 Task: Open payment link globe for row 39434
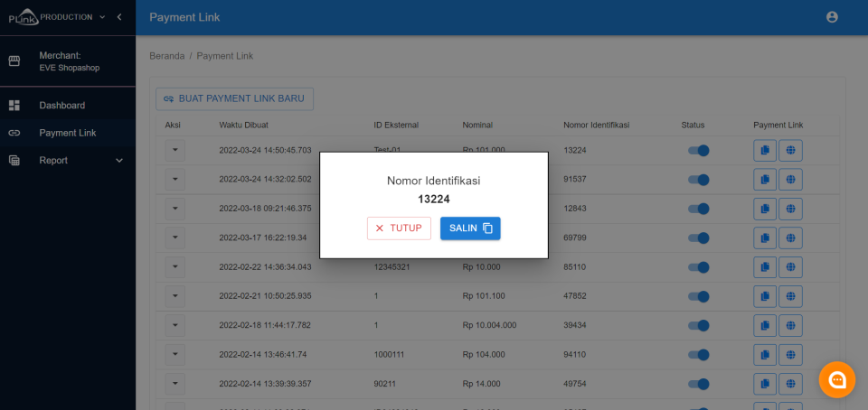(790, 325)
